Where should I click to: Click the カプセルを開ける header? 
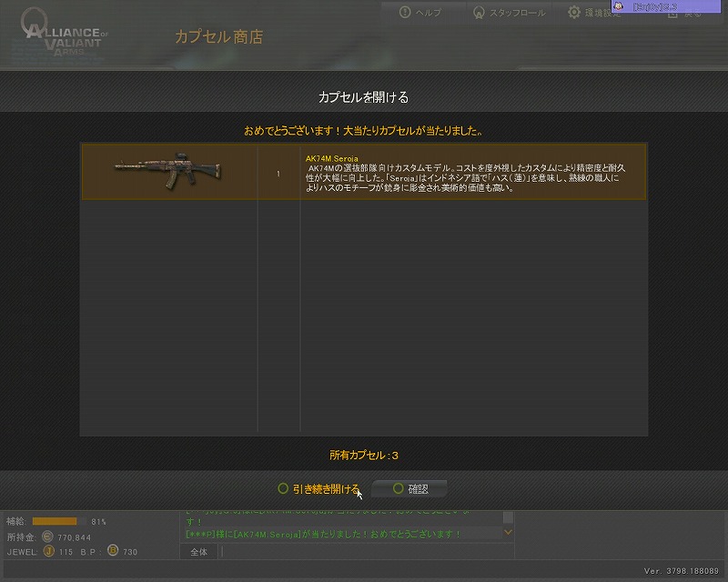click(363, 97)
